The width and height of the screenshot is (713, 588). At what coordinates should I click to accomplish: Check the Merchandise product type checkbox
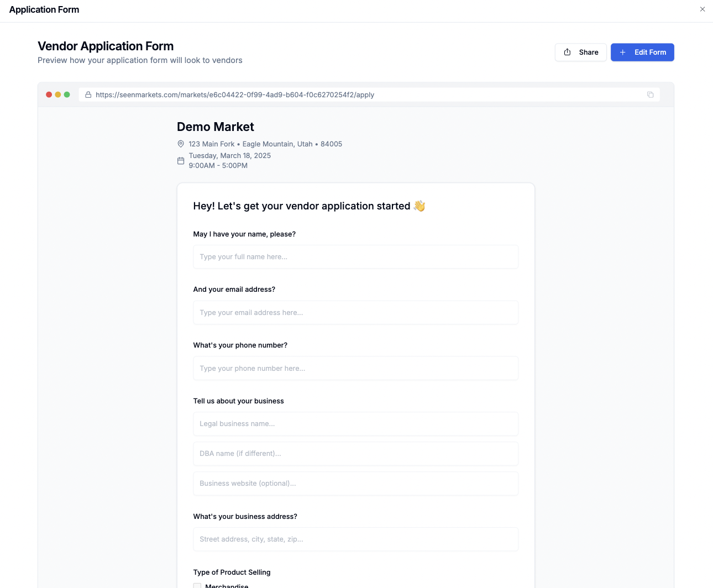pyautogui.click(x=197, y=585)
